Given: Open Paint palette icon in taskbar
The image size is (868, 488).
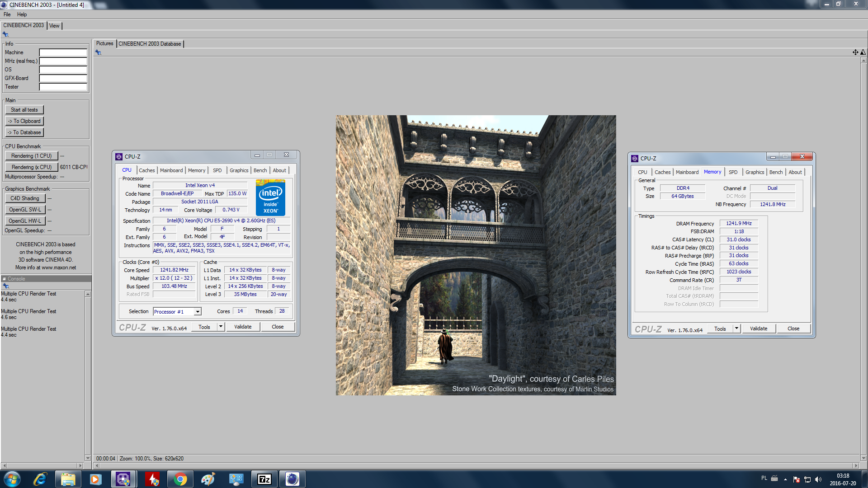Looking at the screenshot, I should point(208,479).
